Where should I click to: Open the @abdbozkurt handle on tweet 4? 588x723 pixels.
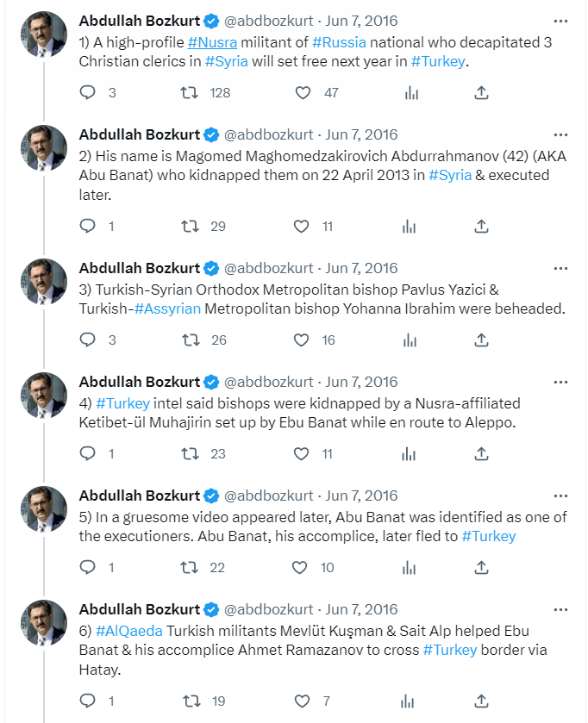pyautogui.click(x=269, y=382)
